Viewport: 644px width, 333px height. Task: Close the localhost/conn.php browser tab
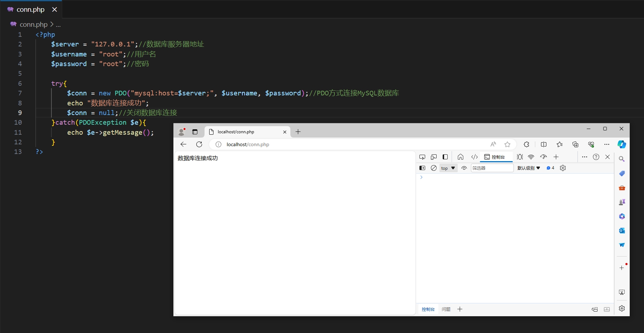coord(285,132)
